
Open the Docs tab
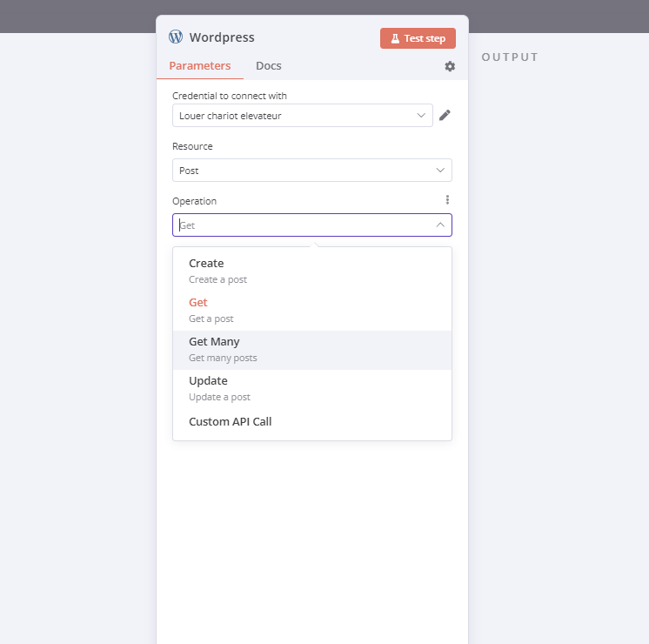pyautogui.click(x=268, y=66)
